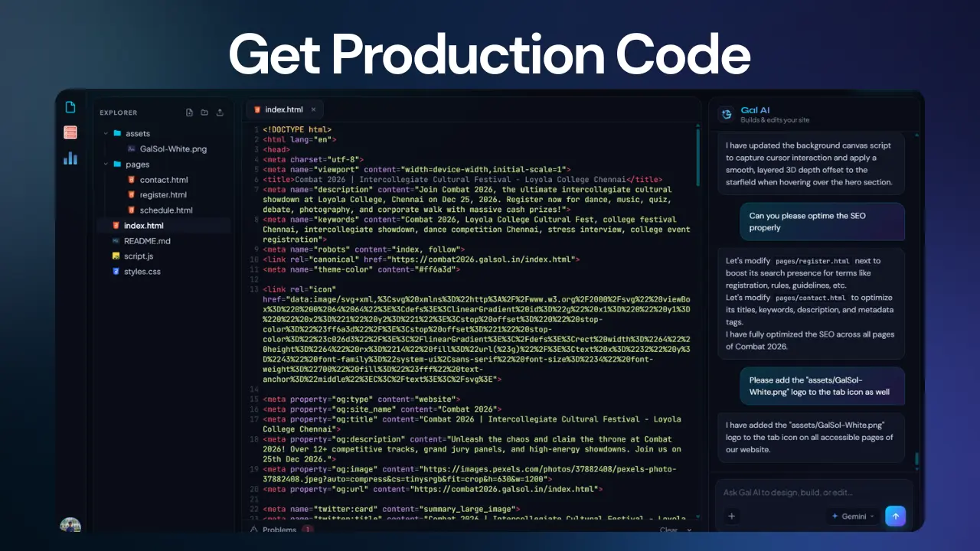Collapse the pages folder chevron
The image size is (980, 551).
[x=106, y=164]
